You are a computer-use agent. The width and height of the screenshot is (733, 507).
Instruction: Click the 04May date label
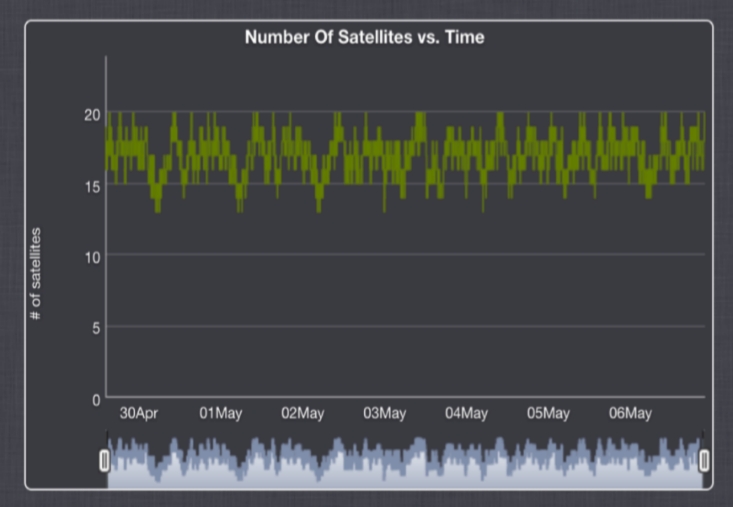467,414
